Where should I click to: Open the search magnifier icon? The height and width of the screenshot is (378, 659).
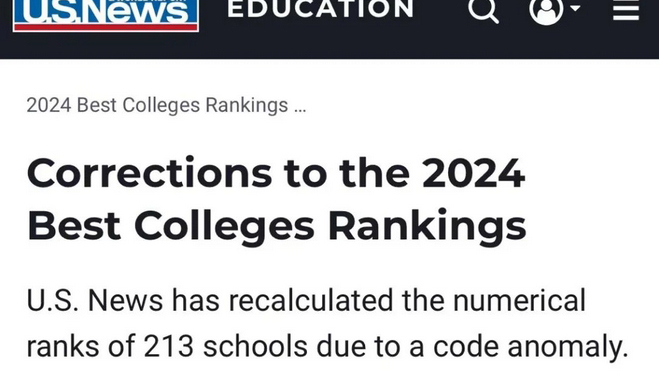(x=483, y=10)
